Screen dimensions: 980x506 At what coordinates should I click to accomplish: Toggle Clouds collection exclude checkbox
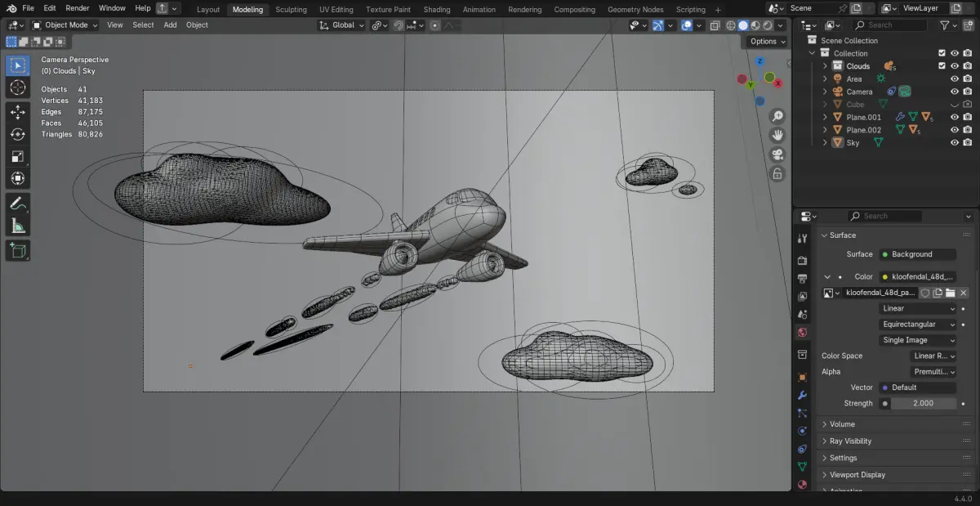(x=942, y=66)
